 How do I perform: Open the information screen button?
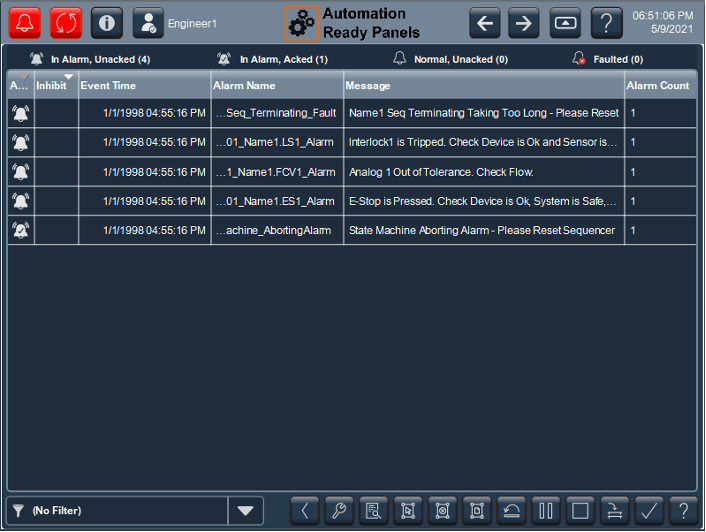pos(107,23)
